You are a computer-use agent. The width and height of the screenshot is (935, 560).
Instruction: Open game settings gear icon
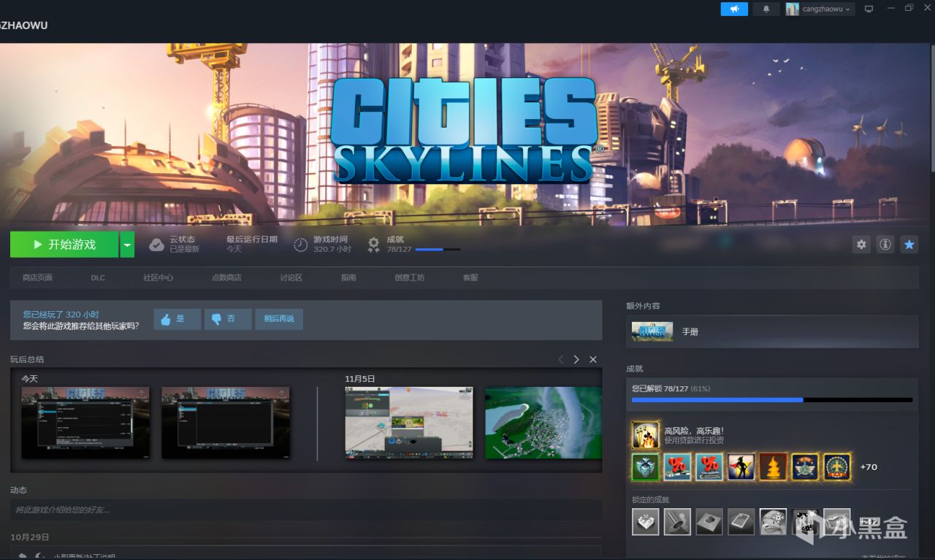861,245
